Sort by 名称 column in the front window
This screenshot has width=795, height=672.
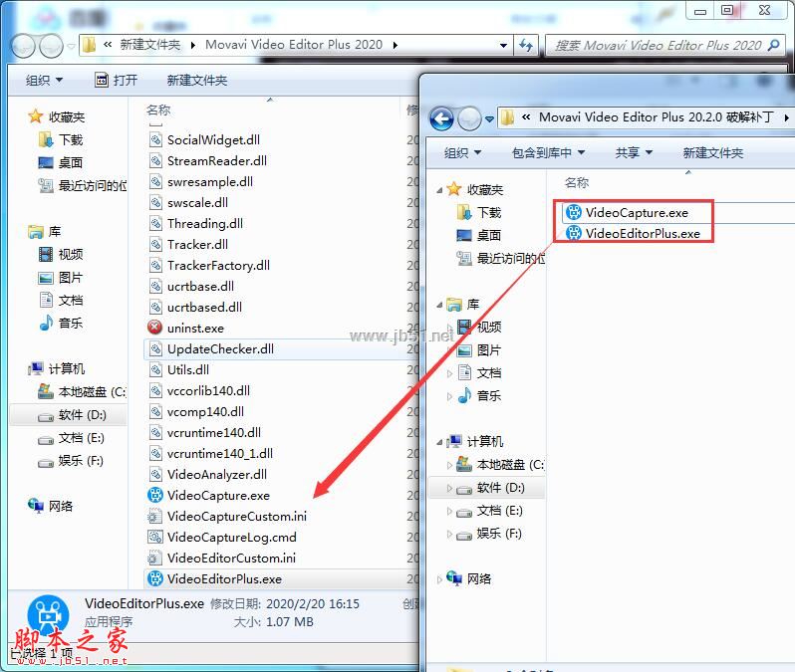(577, 182)
